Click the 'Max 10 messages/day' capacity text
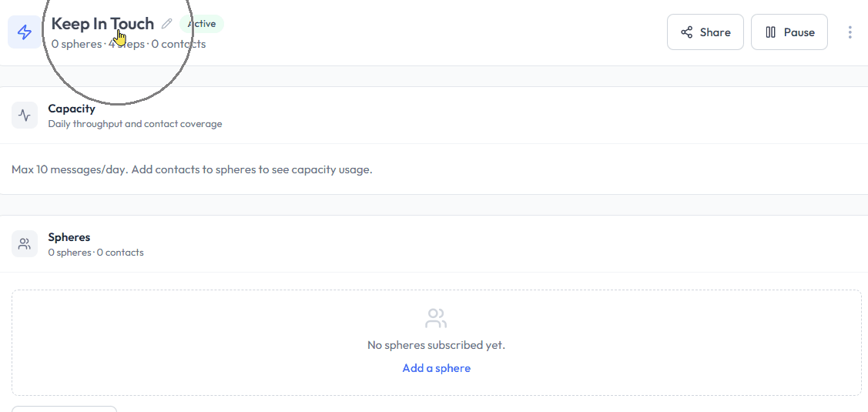Screen dimensions: 868x412 [x=192, y=169]
